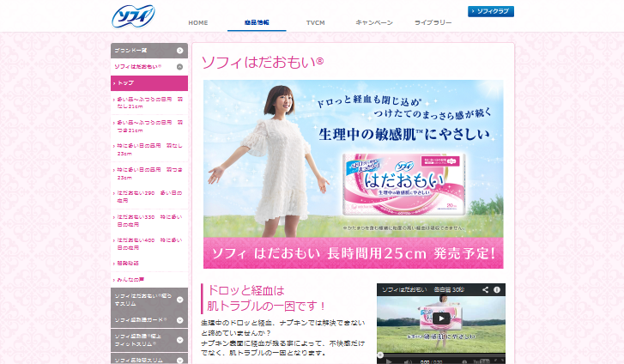Click the Sofy logo
Viewport: 624px width, 364px height.
(x=133, y=16)
